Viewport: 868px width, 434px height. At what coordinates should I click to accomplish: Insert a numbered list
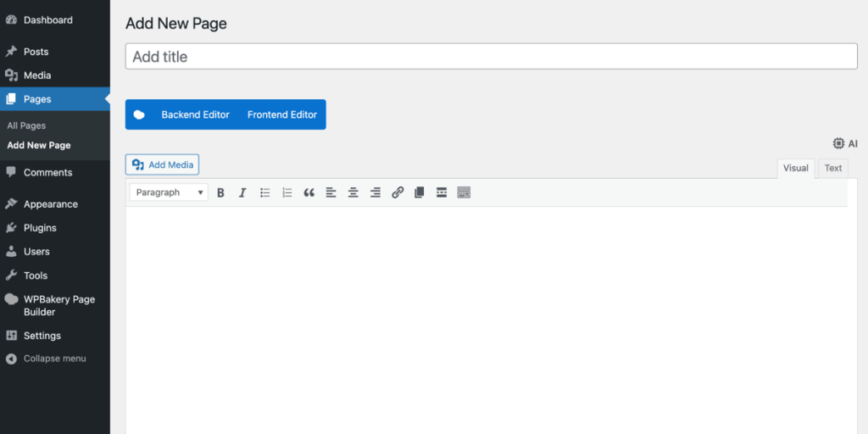tap(287, 192)
